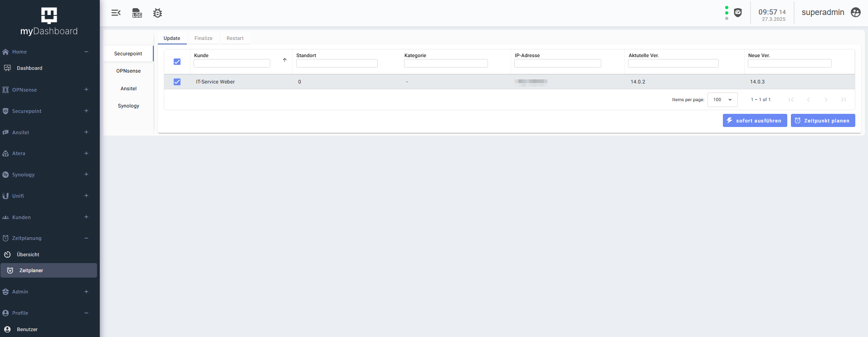This screenshot has height=337, width=868.
Task: Click the sofort ausführen button
Action: point(755,121)
